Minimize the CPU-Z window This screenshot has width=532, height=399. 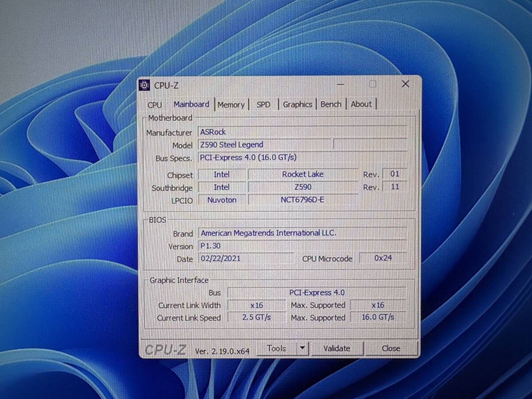340,84
